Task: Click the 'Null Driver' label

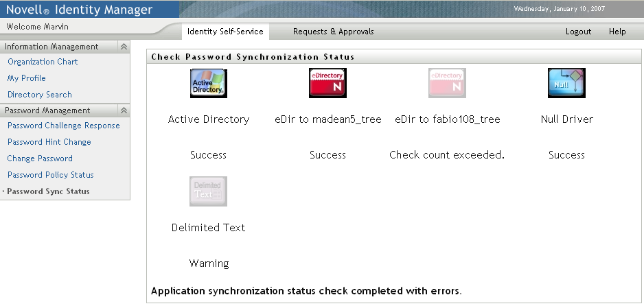Action: point(567,119)
